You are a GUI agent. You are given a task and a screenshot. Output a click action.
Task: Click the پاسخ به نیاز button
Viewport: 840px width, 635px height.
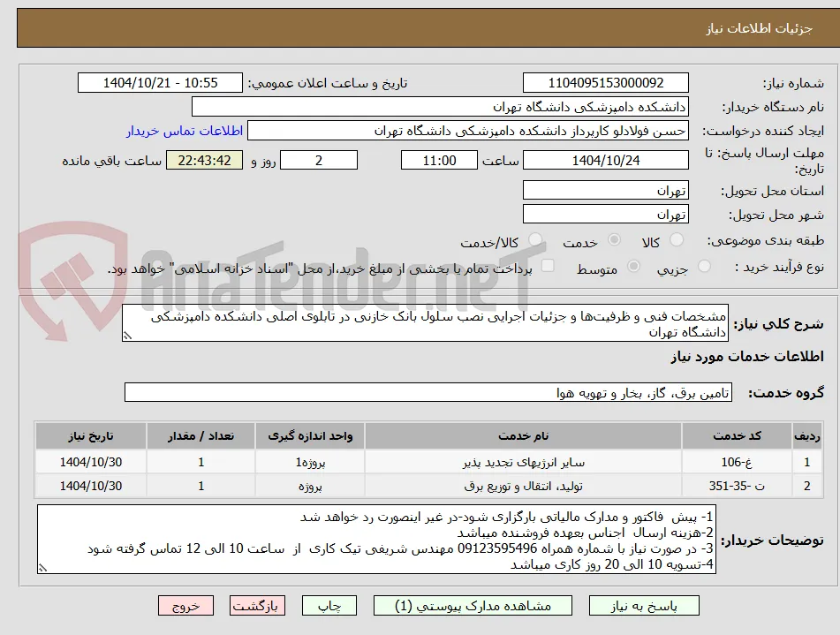coord(644,606)
